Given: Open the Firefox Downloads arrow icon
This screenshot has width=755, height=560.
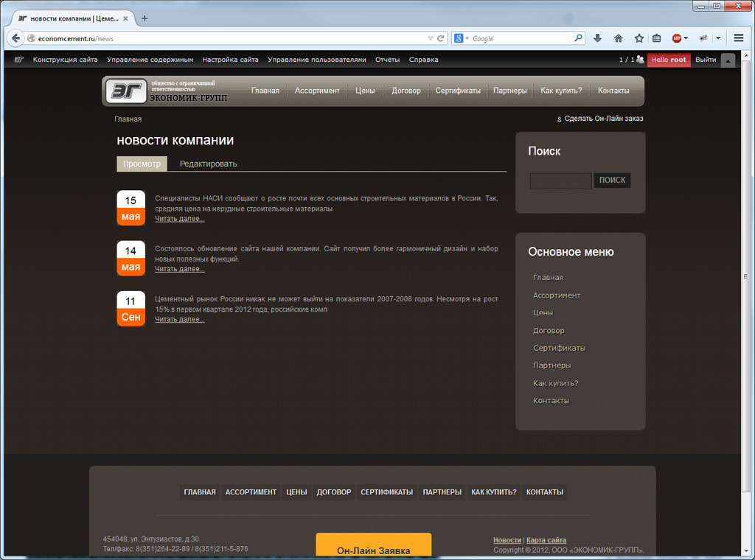Looking at the screenshot, I should coord(597,38).
